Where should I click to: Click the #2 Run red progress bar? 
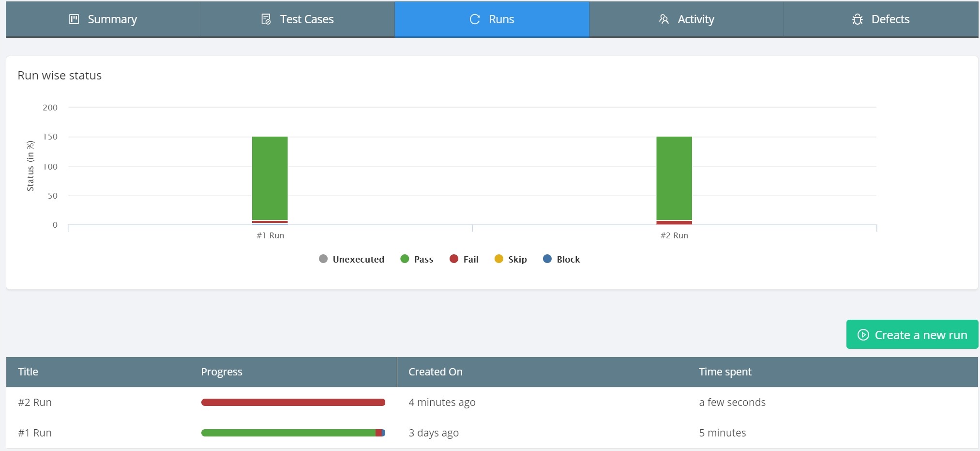click(x=293, y=403)
